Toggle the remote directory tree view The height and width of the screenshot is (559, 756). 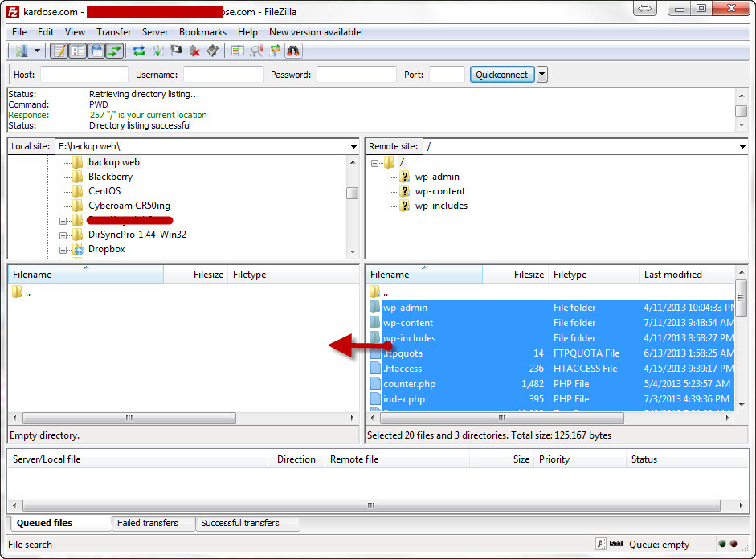tap(96, 51)
